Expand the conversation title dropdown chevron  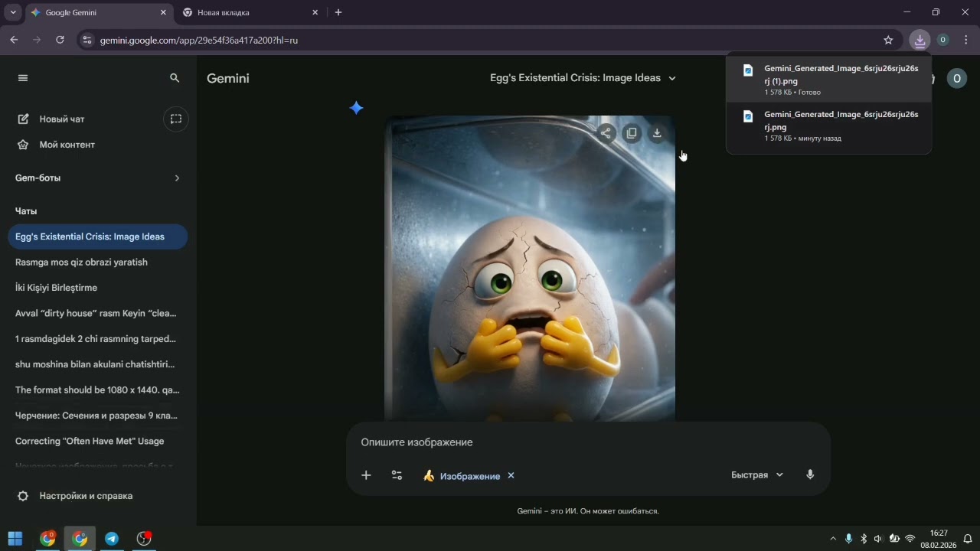[x=672, y=78]
